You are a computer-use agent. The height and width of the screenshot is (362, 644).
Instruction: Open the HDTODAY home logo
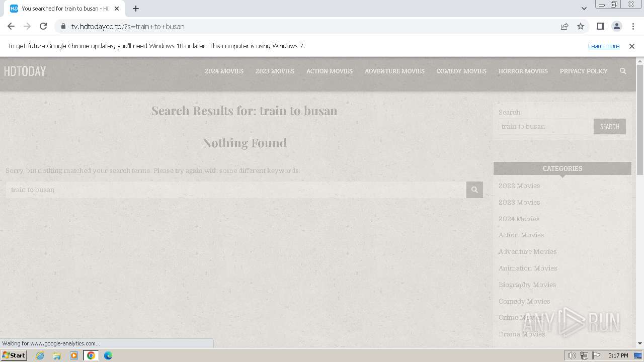coord(25,71)
